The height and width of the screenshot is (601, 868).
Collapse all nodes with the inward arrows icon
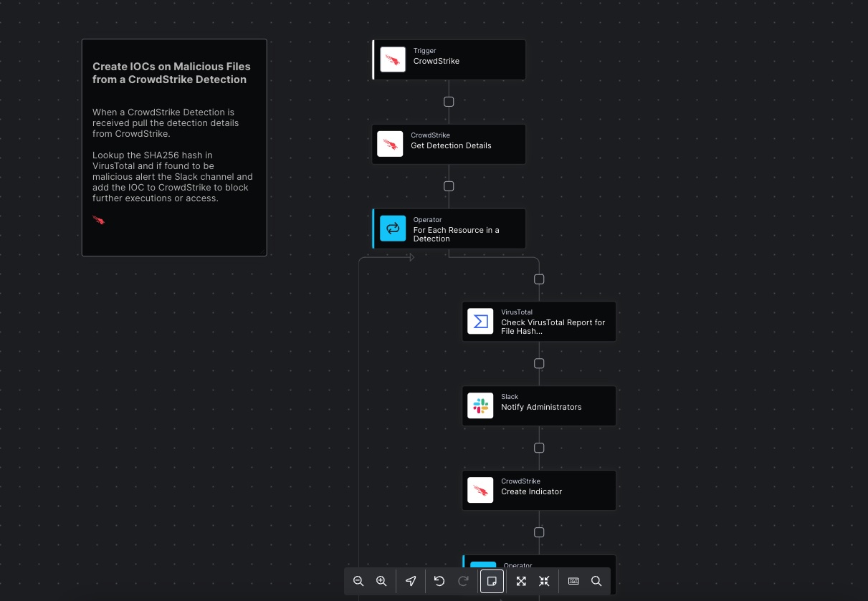coord(544,581)
